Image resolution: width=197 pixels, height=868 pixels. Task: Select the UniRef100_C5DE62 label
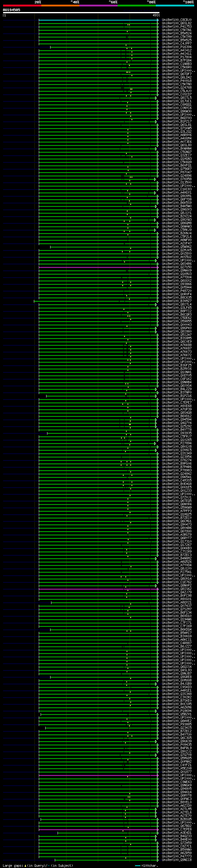pos(177,318)
